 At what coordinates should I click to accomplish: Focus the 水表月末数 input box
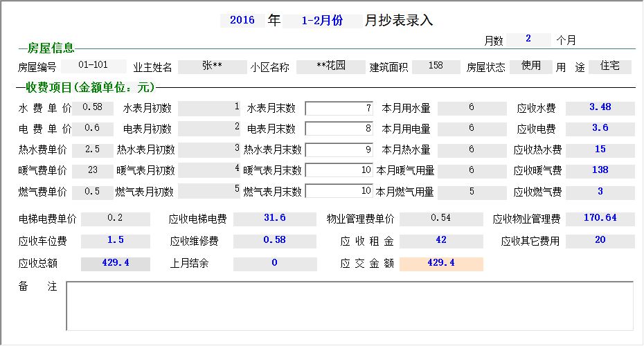coord(340,109)
